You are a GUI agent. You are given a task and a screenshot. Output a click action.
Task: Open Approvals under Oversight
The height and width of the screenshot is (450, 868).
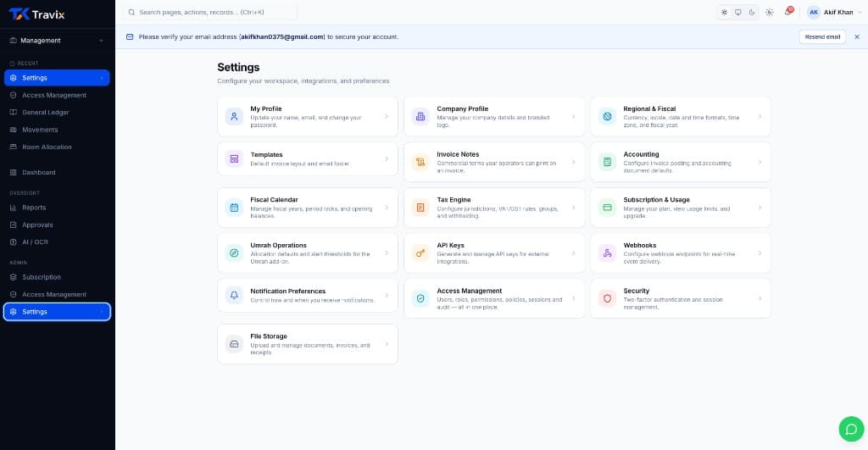57,225
